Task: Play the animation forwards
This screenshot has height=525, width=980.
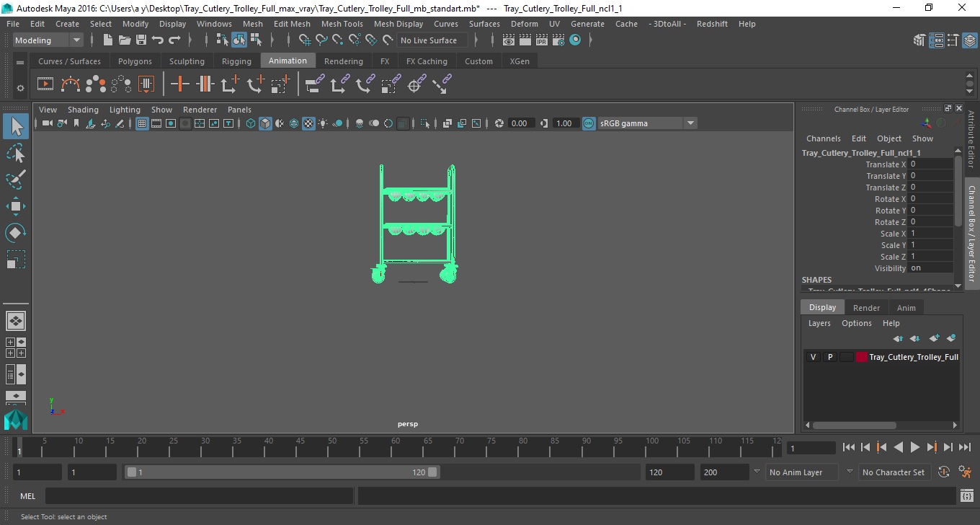Action: tap(914, 447)
